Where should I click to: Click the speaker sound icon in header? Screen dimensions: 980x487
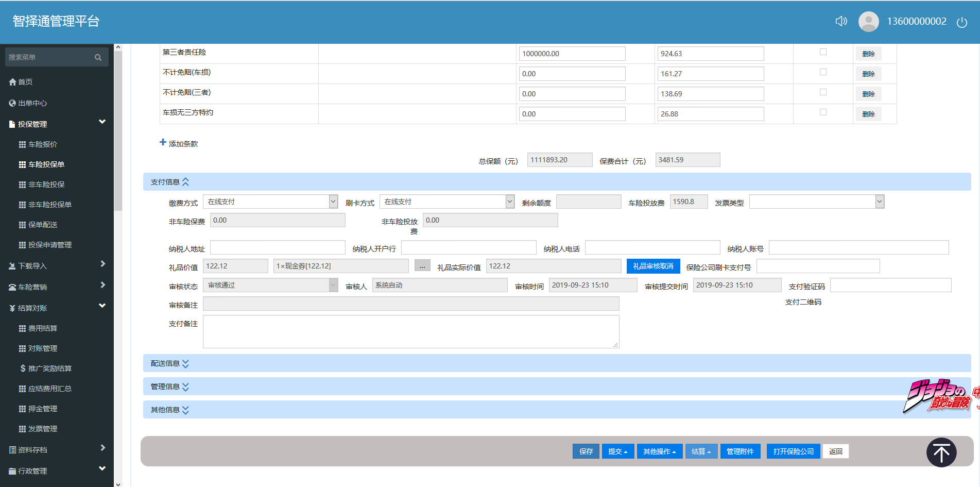(841, 21)
